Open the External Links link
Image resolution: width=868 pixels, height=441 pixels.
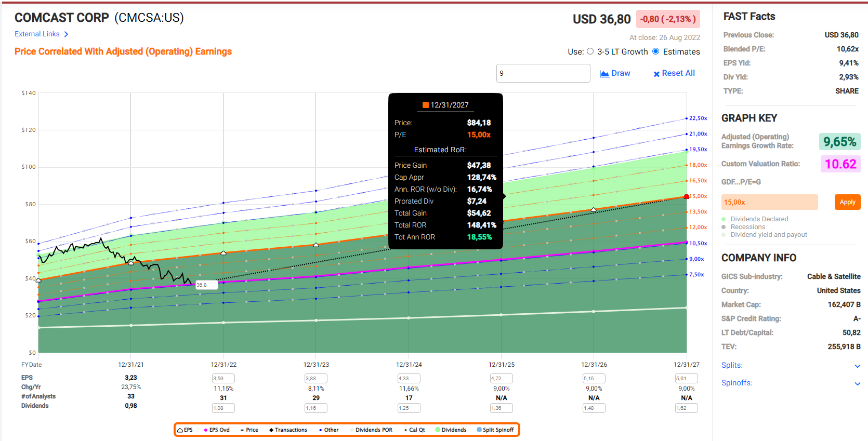(x=37, y=34)
